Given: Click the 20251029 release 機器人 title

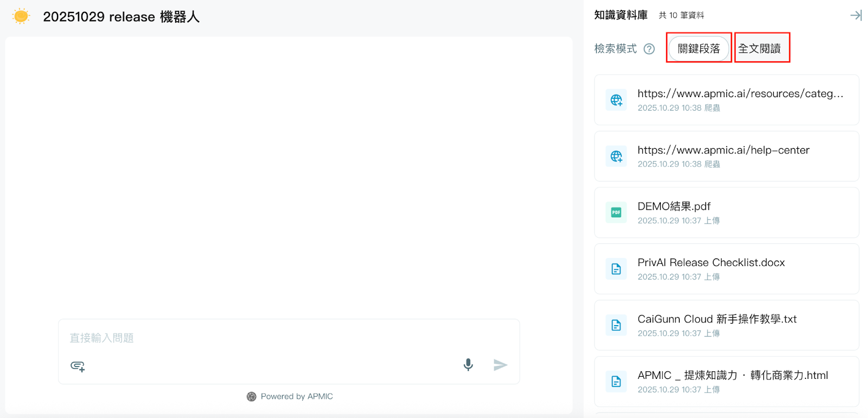Looking at the screenshot, I should point(122,17).
